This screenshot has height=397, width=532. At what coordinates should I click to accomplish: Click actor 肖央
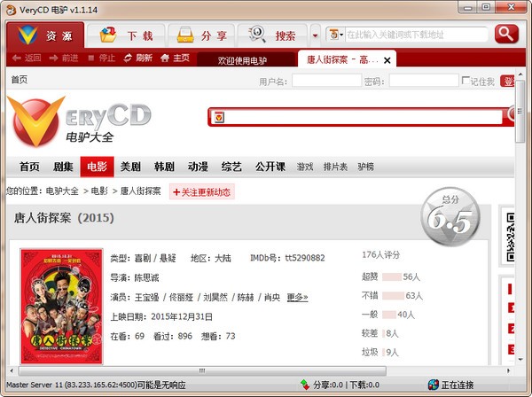click(x=272, y=298)
